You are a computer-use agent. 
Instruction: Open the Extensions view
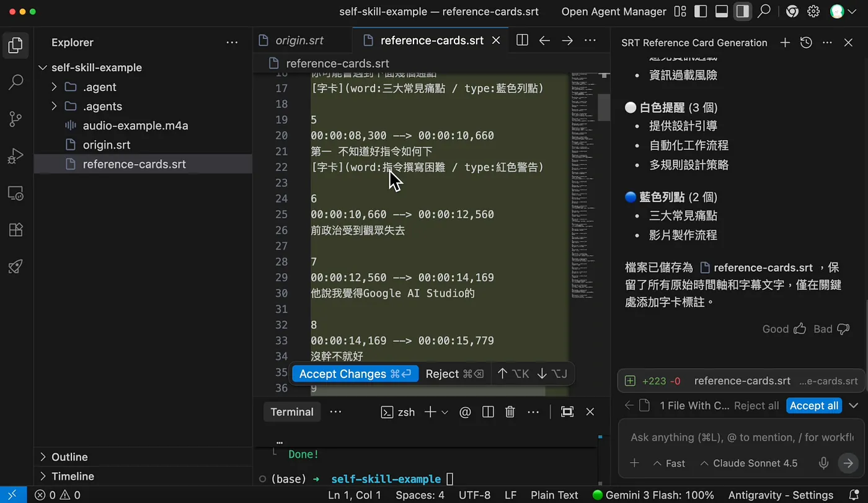[15, 230]
